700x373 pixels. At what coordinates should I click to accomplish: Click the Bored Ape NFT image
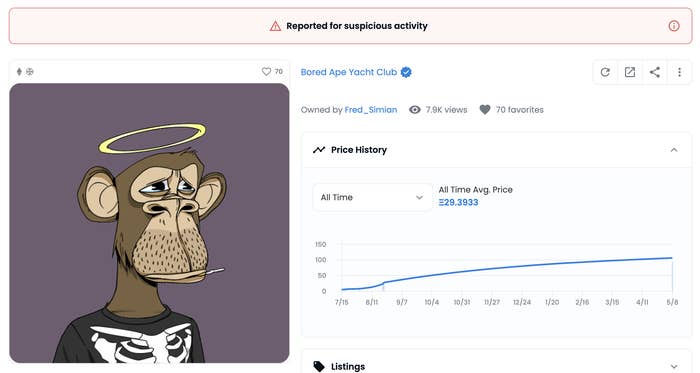pos(149,223)
